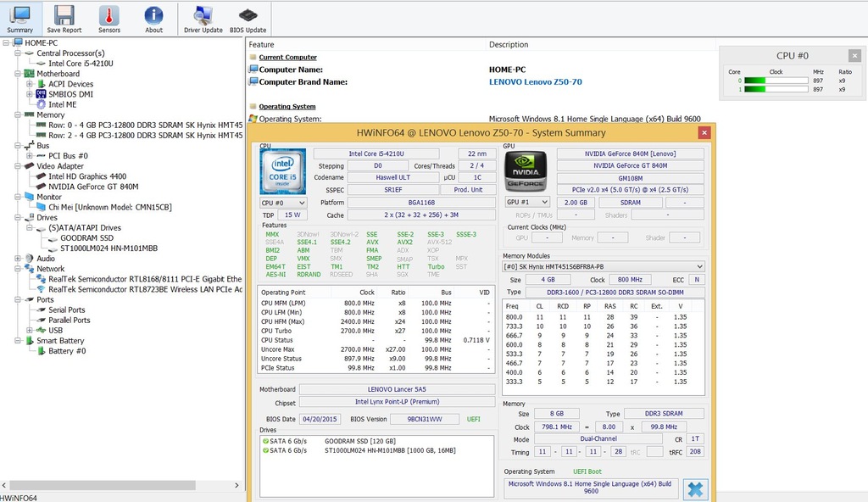Image resolution: width=868 pixels, height=502 pixels.
Task: Click the BGA1168 platform field
Action: click(x=422, y=203)
